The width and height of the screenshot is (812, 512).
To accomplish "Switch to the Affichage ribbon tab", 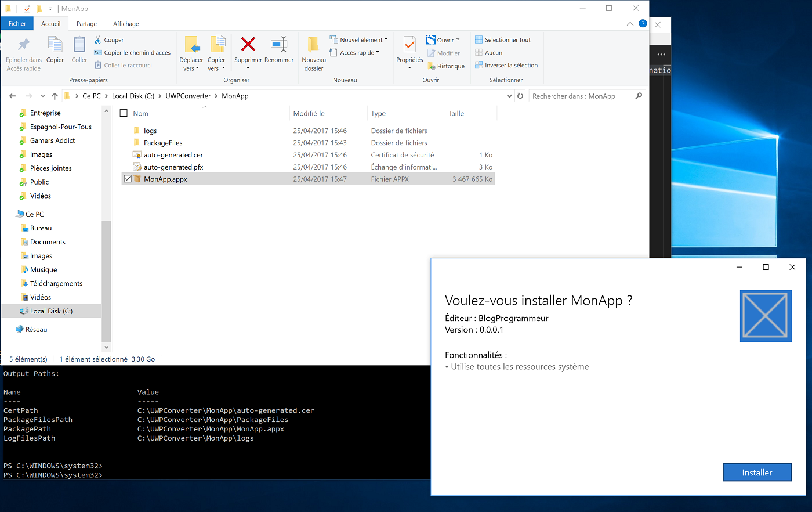I will [126, 24].
